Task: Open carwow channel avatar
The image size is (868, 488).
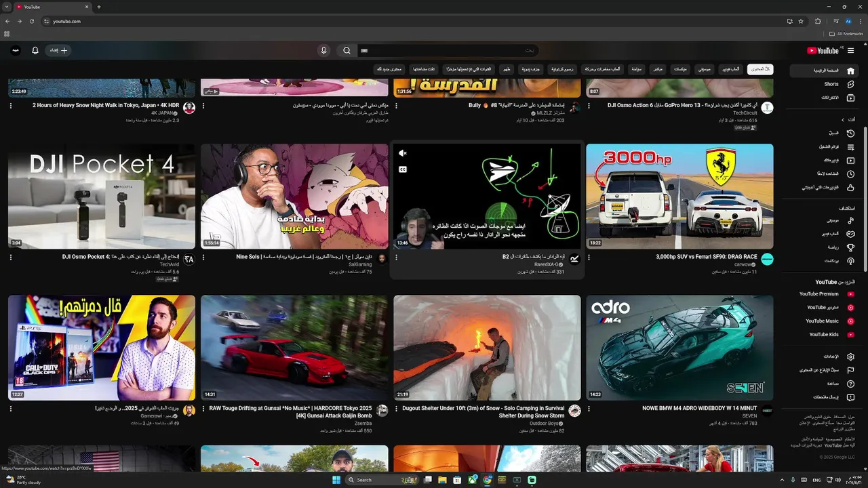Action: pos(767,259)
